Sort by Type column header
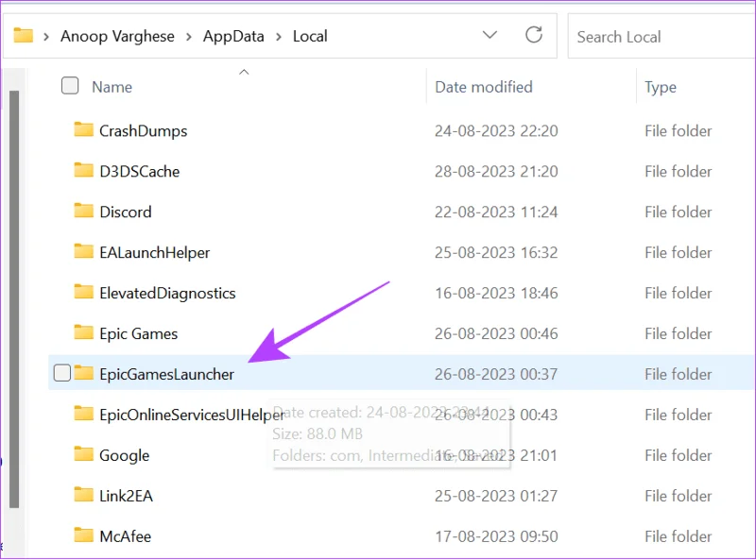The image size is (756, 560). [661, 88]
